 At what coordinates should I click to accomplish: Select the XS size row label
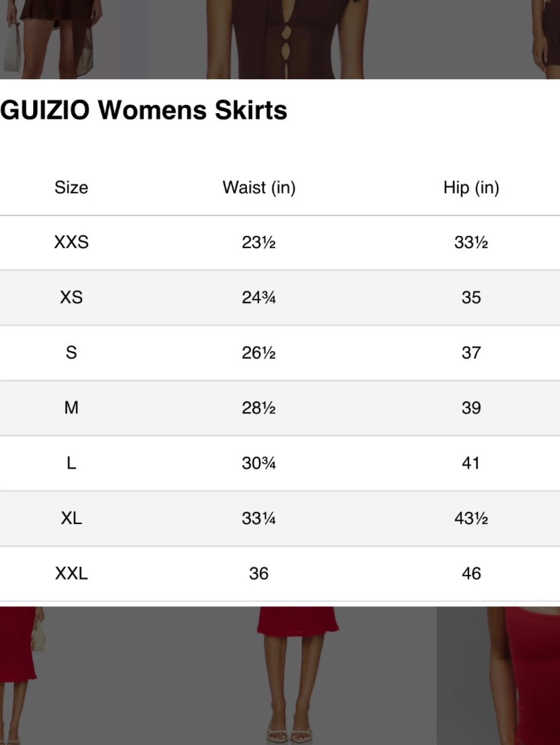pos(71,297)
